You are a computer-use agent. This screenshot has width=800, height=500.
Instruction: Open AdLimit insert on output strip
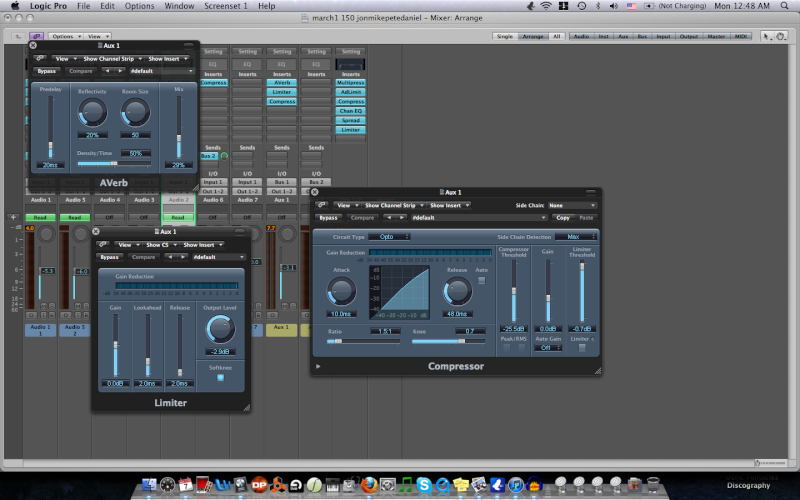pos(351,92)
